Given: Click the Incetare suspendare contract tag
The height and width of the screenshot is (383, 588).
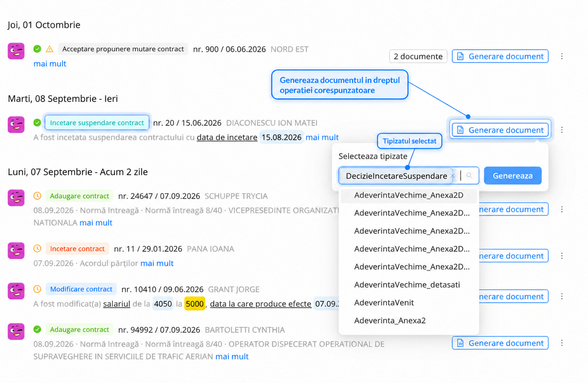Looking at the screenshot, I should (x=97, y=123).
